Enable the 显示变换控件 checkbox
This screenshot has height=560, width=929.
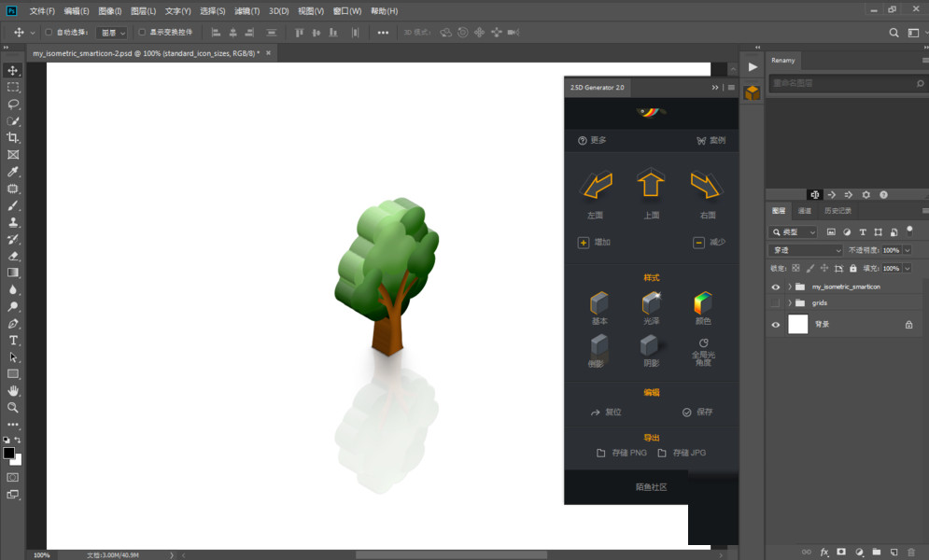(142, 32)
